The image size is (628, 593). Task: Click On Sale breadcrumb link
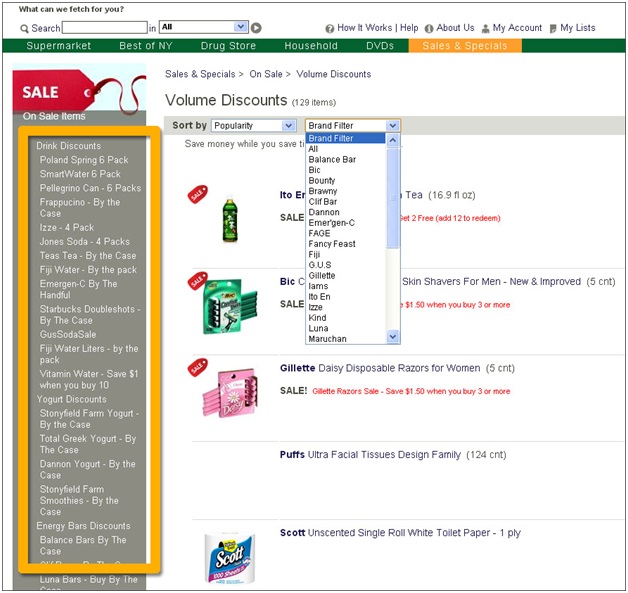pyautogui.click(x=266, y=74)
